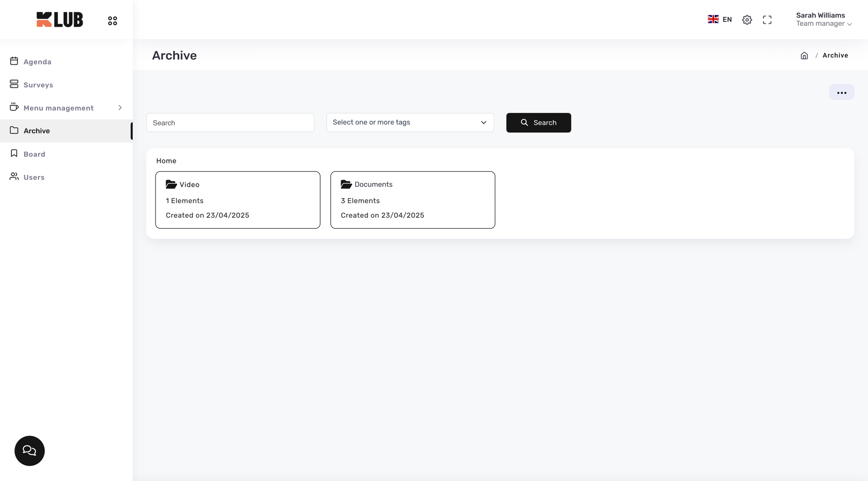Click the Home breadcrumb in folder panel
The width and height of the screenshot is (868, 481).
(166, 161)
